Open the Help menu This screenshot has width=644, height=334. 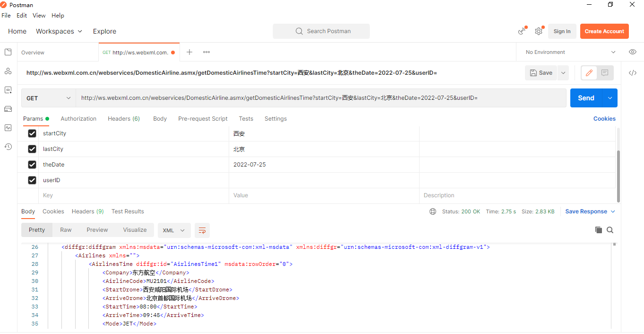click(x=58, y=16)
